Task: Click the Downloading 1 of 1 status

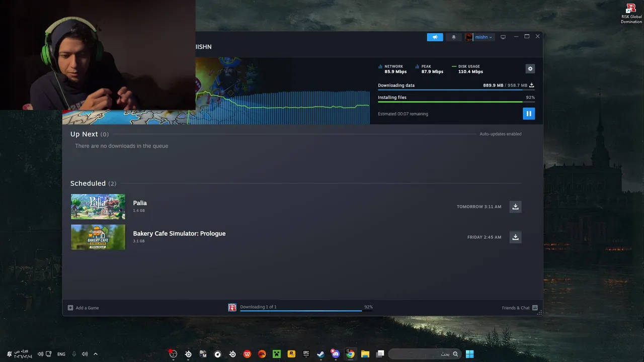Action: [x=258, y=307]
